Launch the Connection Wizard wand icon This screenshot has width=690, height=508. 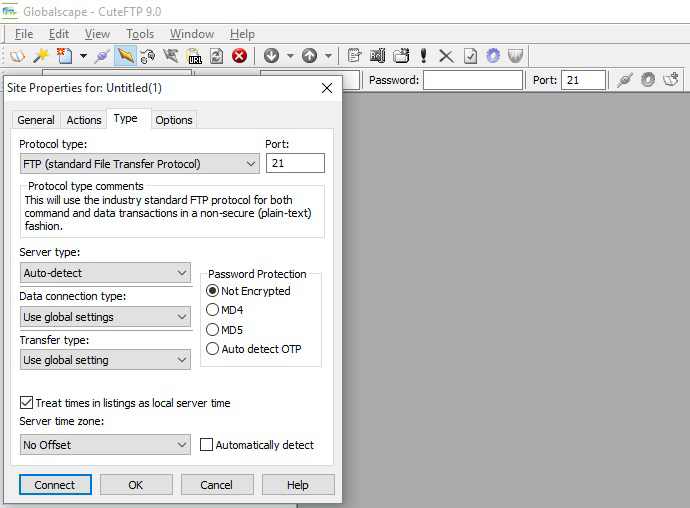point(41,56)
